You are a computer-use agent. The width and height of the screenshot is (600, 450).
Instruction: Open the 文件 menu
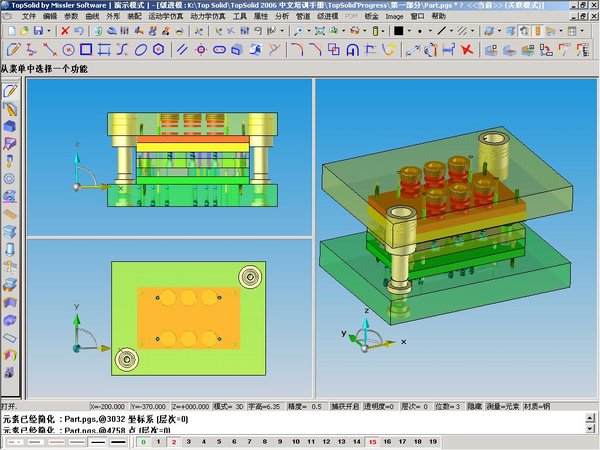[27, 17]
